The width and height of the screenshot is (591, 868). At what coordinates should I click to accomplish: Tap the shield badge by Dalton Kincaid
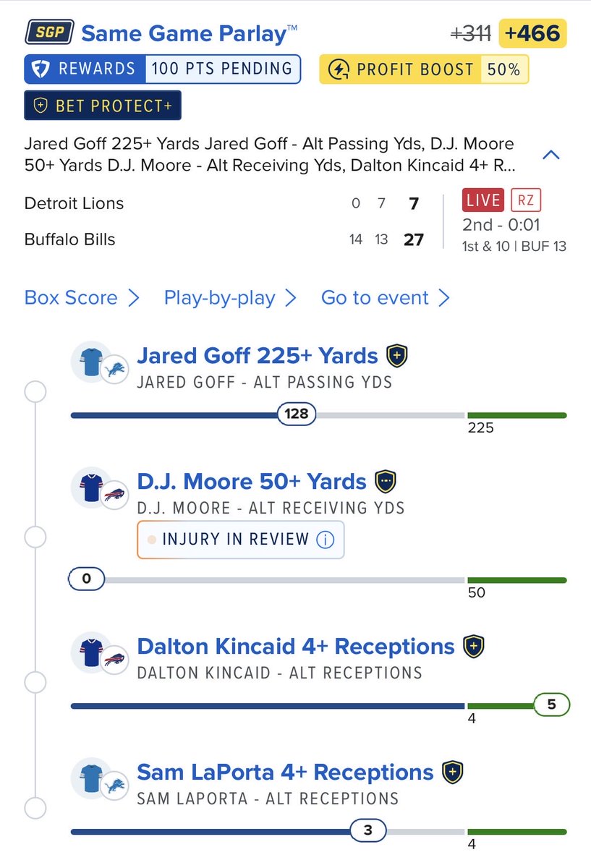(x=473, y=646)
